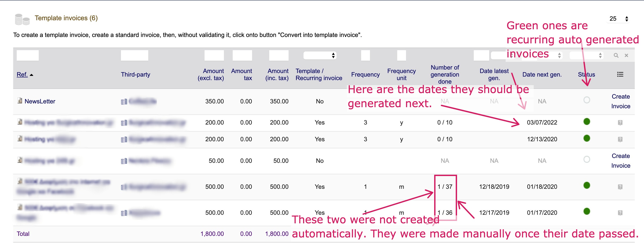Click help icon in 01/18/2020 row
Image resolution: width=644 pixels, height=246 pixels.
[x=620, y=187]
